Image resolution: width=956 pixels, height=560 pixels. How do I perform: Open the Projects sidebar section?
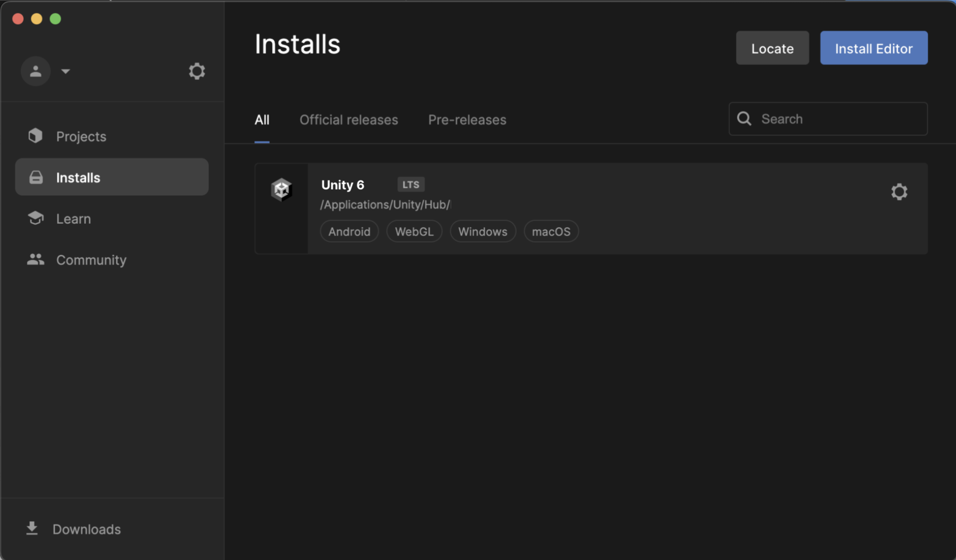point(81,137)
